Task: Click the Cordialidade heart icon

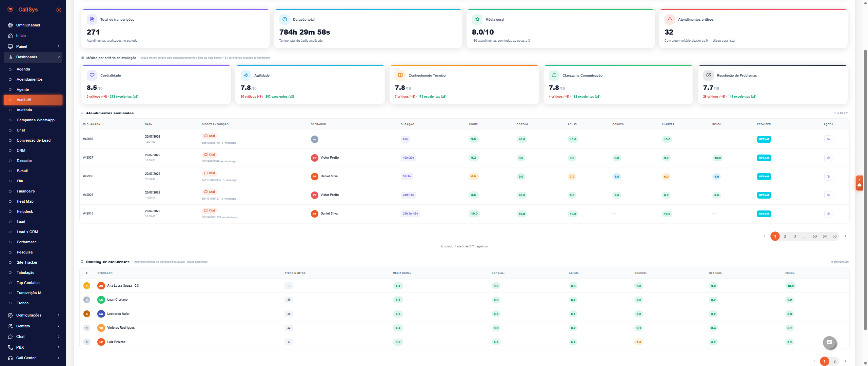Action: pos(92,75)
